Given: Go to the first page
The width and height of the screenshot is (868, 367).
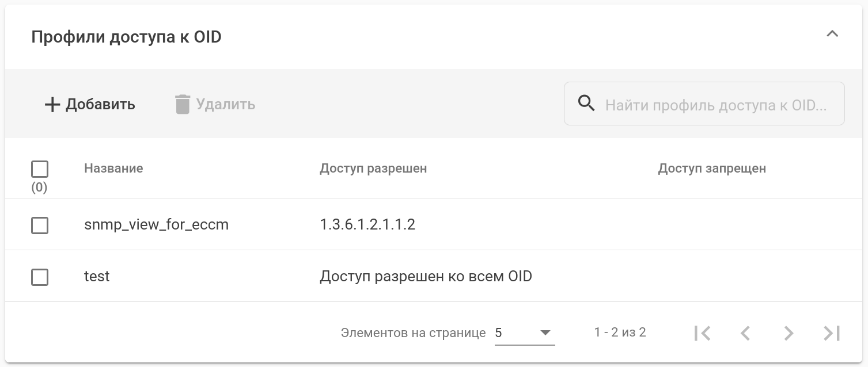Looking at the screenshot, I should click(702, 333).
